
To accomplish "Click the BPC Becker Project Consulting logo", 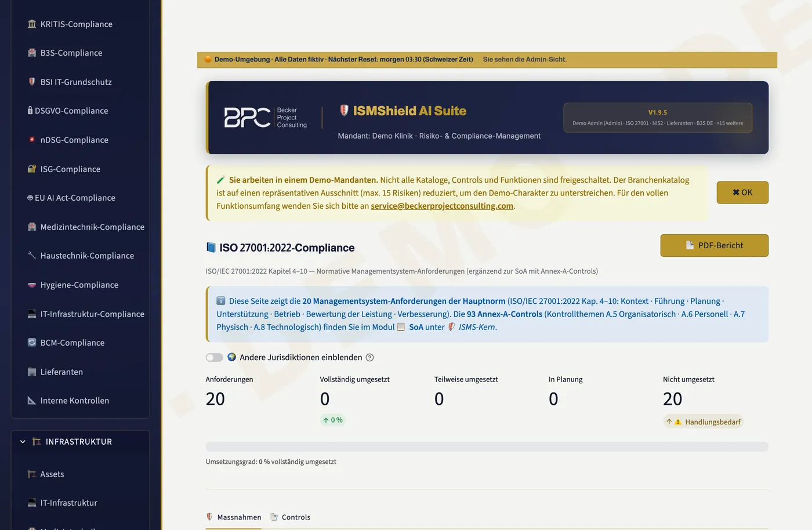I will click(x=266, y=117).
